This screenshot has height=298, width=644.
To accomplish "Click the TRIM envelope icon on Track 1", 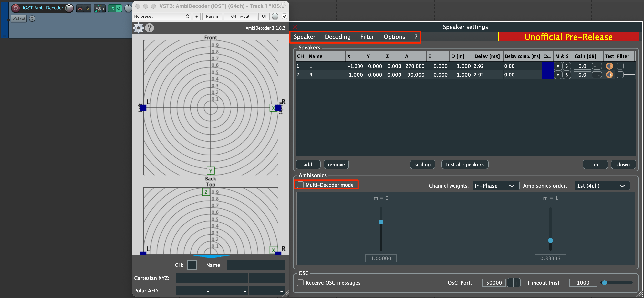I will [x=19, y=18].
